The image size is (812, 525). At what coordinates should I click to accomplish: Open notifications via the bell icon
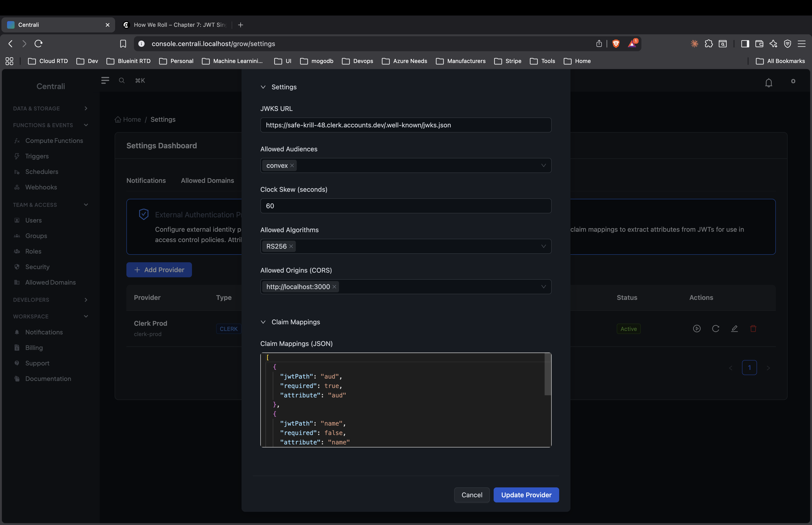tap(769, 82)
